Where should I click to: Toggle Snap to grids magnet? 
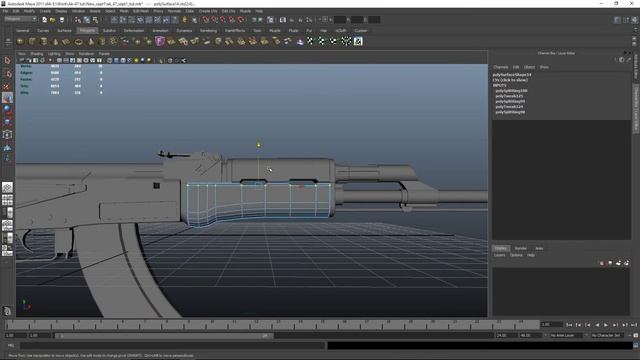tap(206, 20)
